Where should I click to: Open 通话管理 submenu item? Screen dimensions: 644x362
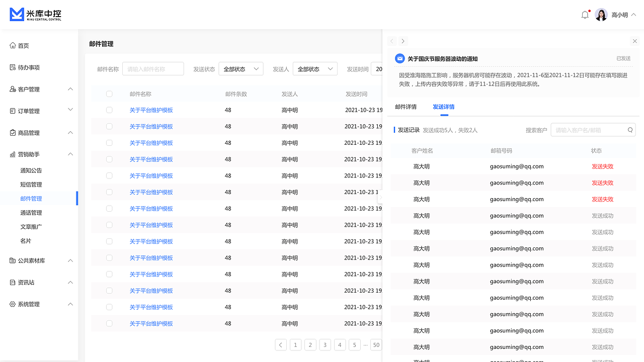31,213
